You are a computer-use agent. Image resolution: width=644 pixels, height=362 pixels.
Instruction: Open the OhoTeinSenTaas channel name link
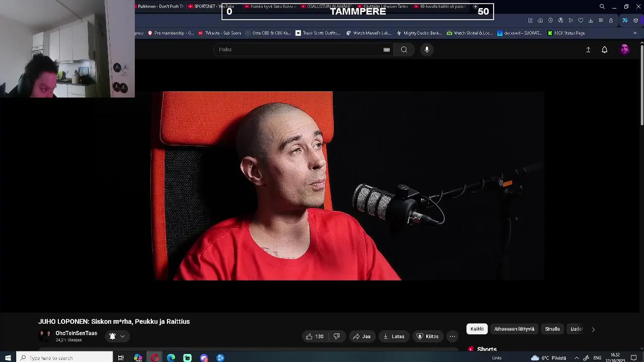tap(76, 333)
